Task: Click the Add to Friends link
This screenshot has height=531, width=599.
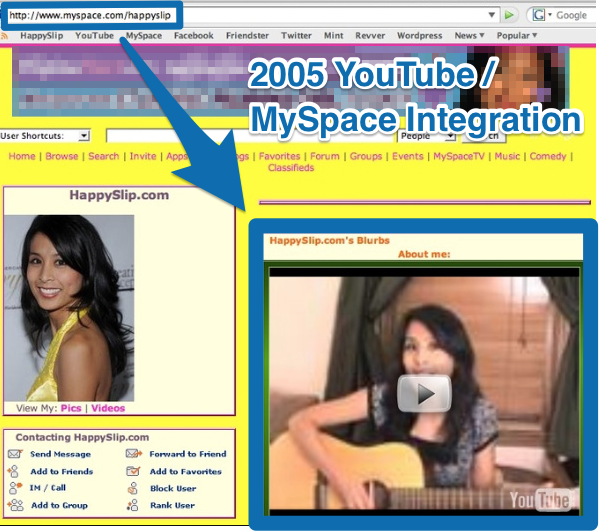Action: [62, 472]
